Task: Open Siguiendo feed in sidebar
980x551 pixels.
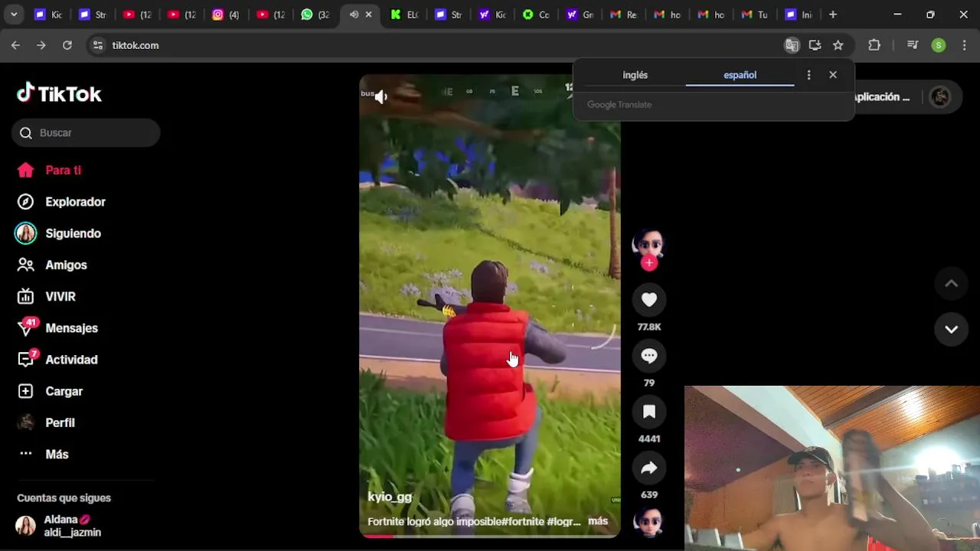Action: pyautogui.click(x=59, y=233)
